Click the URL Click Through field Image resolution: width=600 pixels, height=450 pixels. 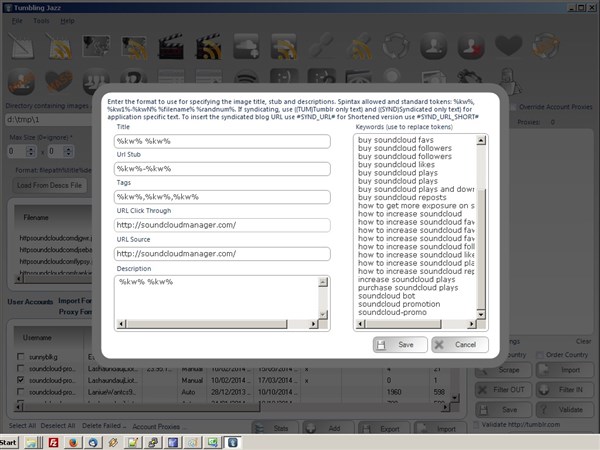click(x=222, y=225)
